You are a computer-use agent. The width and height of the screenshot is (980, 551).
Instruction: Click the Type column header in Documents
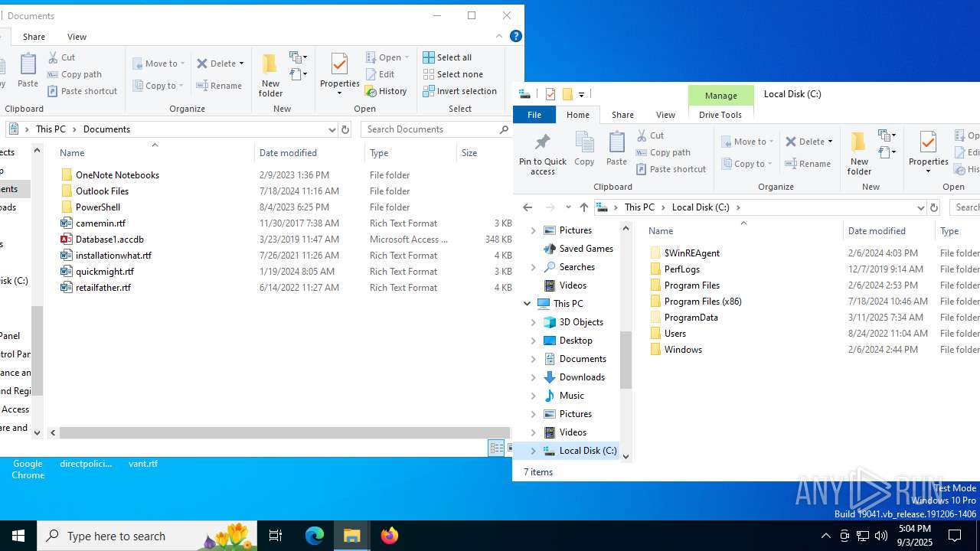411,153
